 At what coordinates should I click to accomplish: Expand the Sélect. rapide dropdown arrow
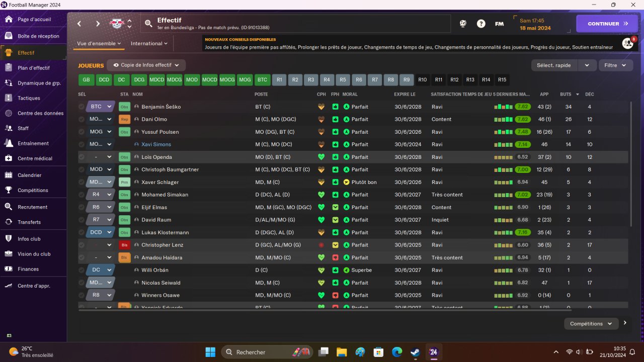[587, 65]
